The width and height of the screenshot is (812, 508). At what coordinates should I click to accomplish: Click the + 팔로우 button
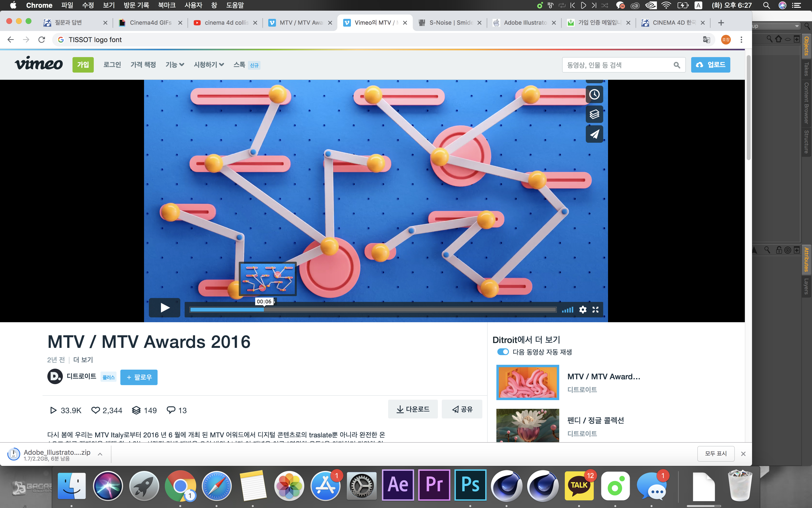click(139, 377)
